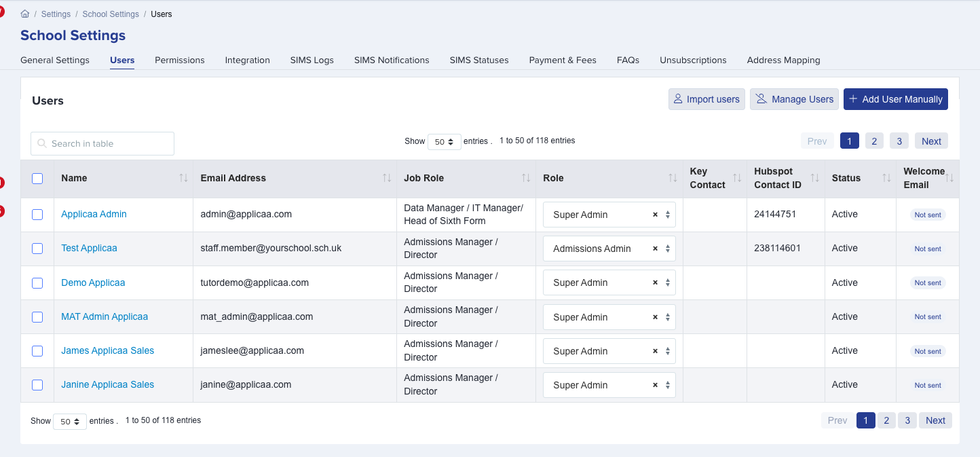Open Unsubscriptions tab

693,60
